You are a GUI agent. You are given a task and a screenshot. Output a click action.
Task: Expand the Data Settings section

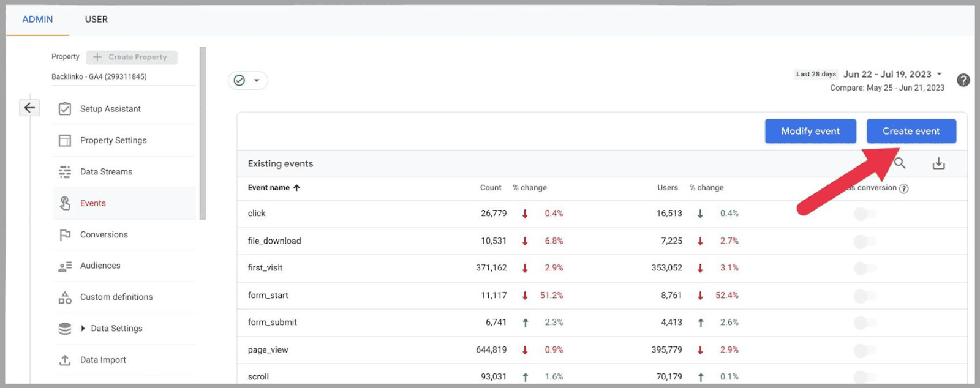pos(83,329)
